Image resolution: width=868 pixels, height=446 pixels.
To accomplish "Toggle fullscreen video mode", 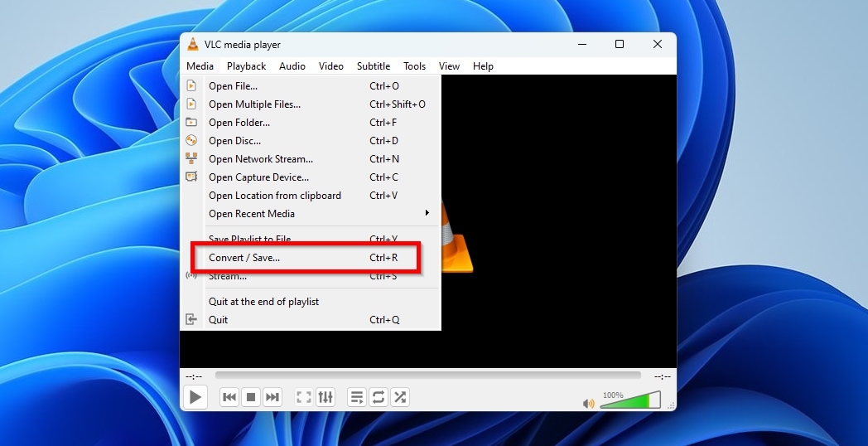I will tap(304, 397).
